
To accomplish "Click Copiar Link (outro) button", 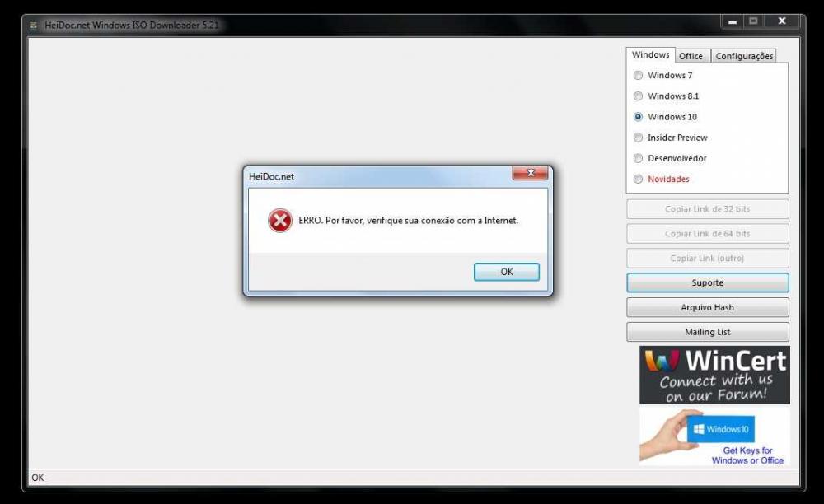I will [x=707, y=259].
